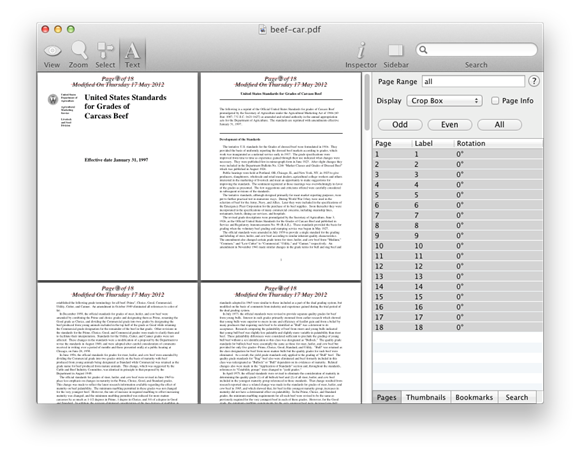Sort by the Rotation column header
Viewport: 580px width, 454px height.
498,143
